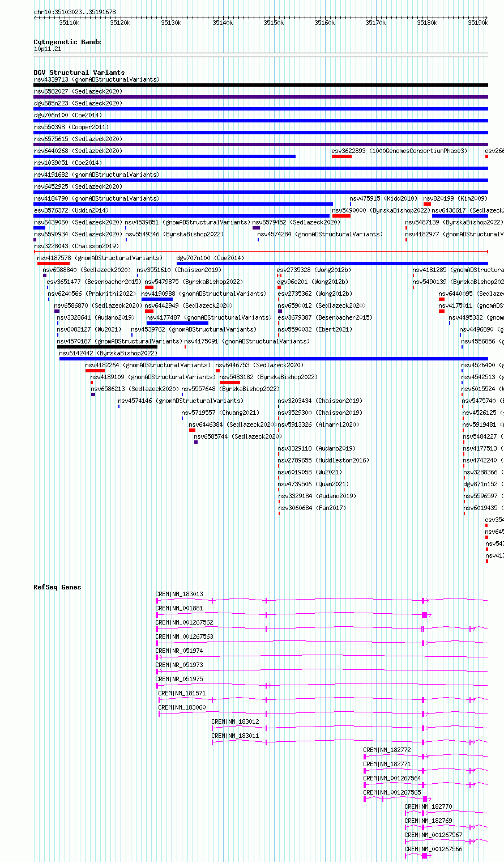Open variant nsv550398 (Cooper2011)
This screenshot has height=862, width=504.
tap(71, 127)
